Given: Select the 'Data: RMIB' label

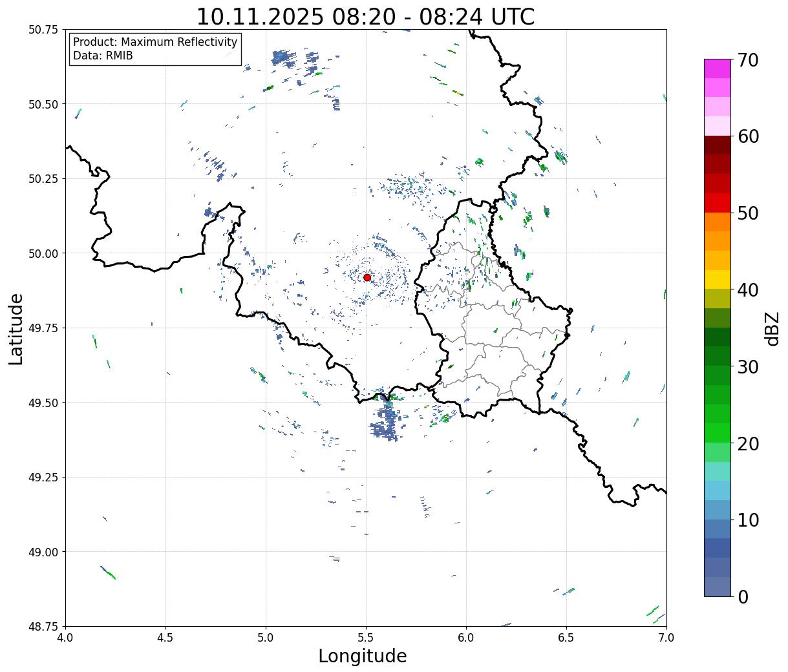Looking at the screenshot, I should pyautogui.click(x=103, y=56).
